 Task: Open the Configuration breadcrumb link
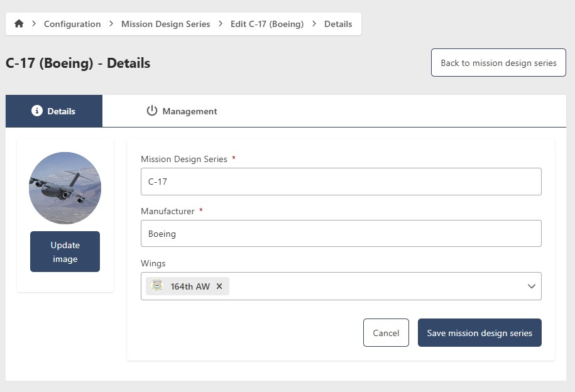coord(72,24)
